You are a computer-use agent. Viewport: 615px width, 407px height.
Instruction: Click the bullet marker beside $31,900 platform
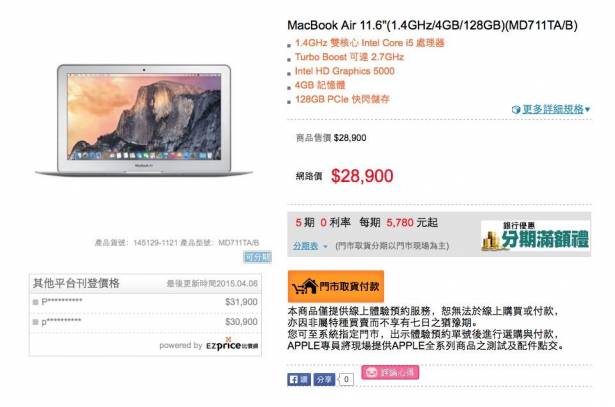click(35, 302)
